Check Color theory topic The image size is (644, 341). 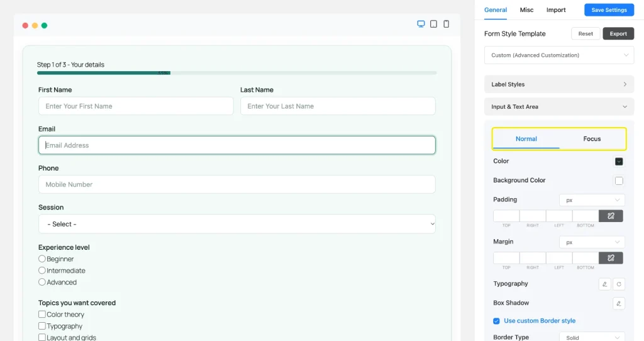pyautogui.click(x=42, y=315)
